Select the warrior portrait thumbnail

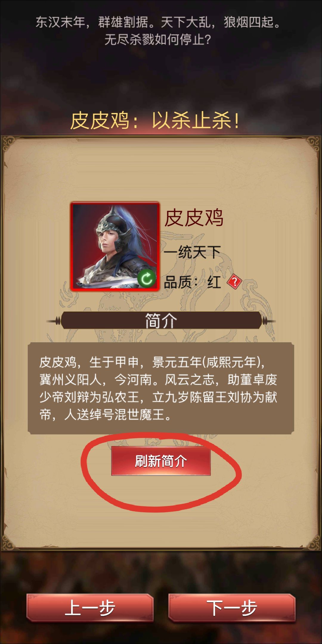(x=115, y=246)
